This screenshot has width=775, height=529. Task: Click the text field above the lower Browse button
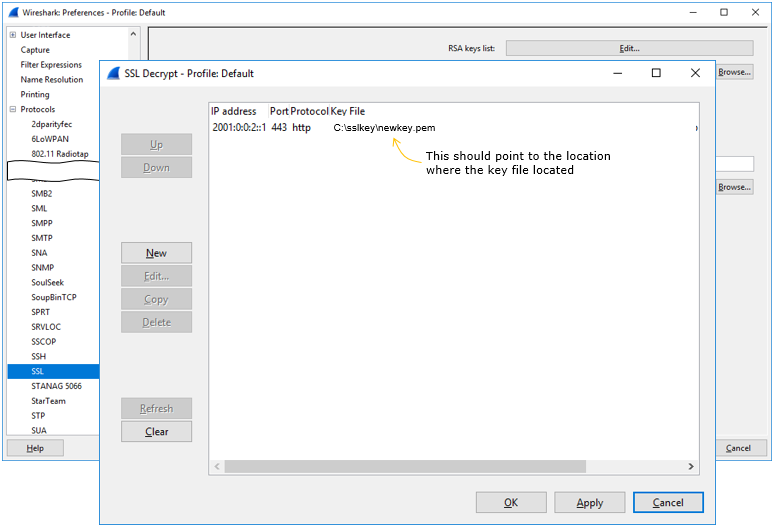pyautogui.click(x=734, y=164)
